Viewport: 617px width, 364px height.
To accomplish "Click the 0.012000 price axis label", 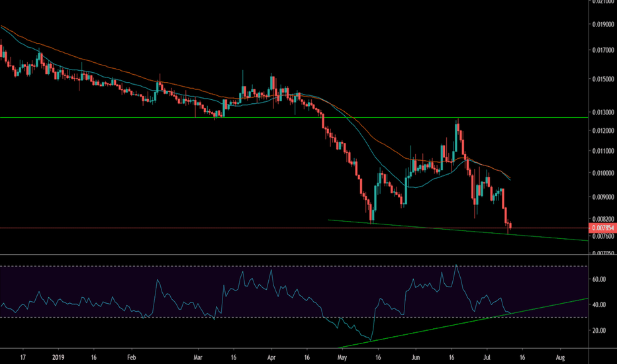I will tap(603, 130).
